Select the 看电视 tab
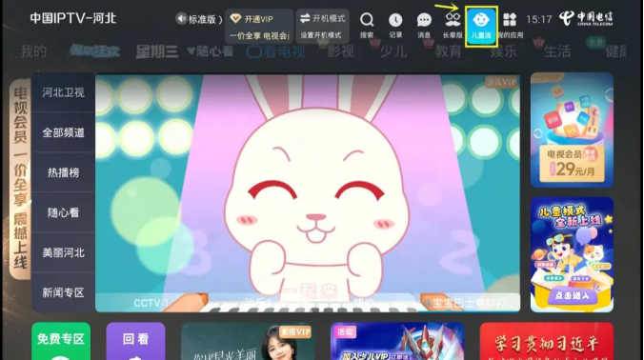This screenshot has width=644, height=360. pos(276,51)
